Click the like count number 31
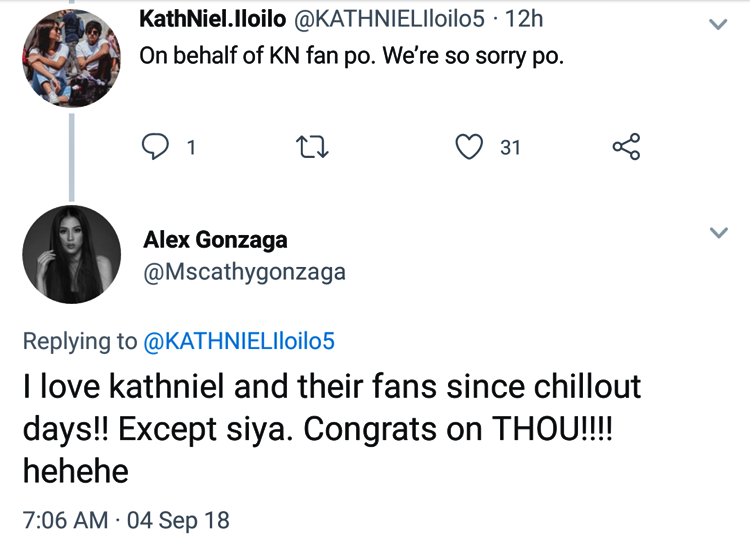 [510, 148]
